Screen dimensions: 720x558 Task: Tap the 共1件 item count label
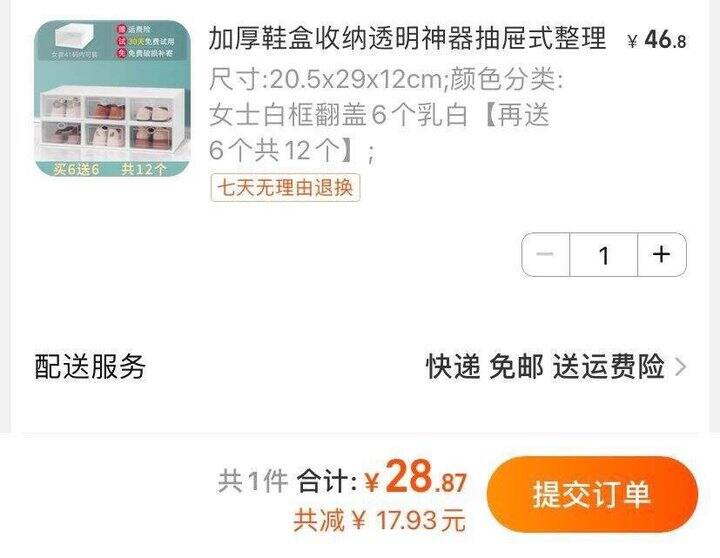click(x=253, y=481)
